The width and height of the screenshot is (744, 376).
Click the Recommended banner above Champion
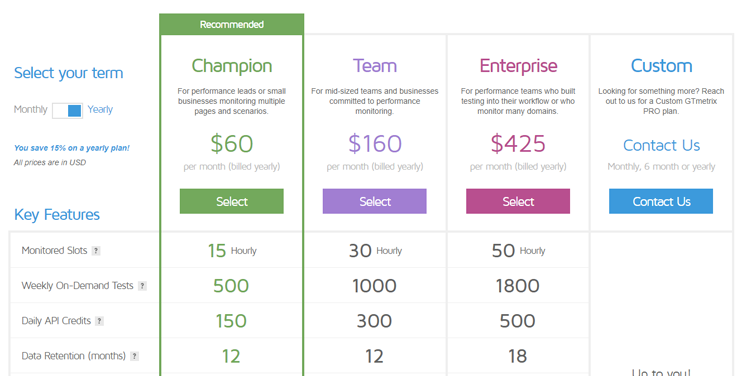pos(232,24)
